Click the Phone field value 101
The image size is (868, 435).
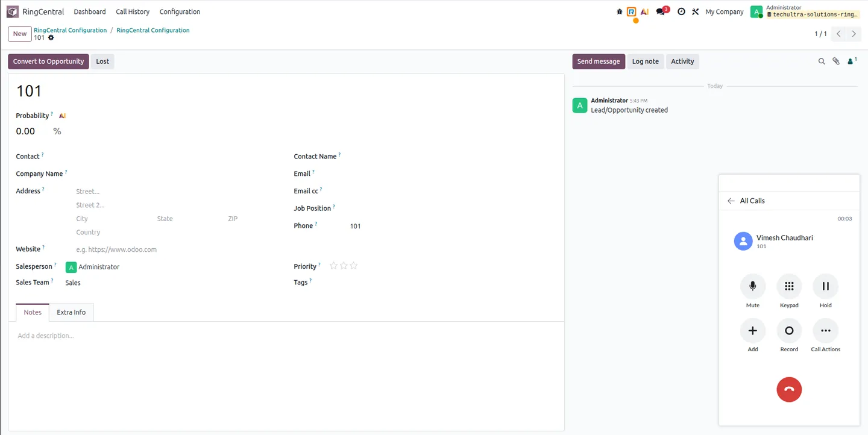pyautogui.click(x=355, y=227)
